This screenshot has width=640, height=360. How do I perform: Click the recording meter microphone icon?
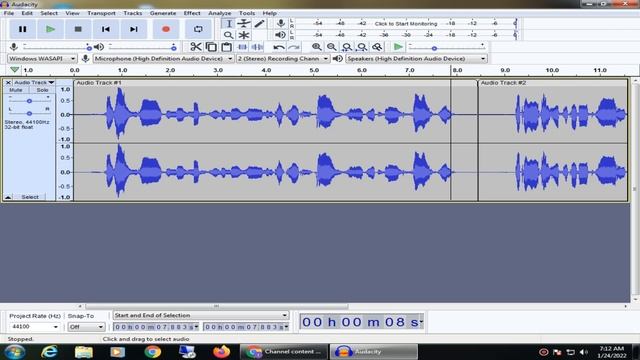point(280,23)
